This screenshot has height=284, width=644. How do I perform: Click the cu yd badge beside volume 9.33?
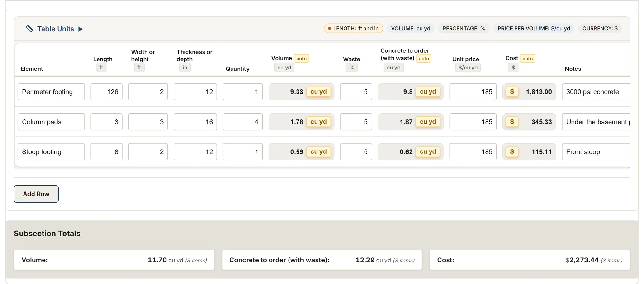(x=318, y=92)
